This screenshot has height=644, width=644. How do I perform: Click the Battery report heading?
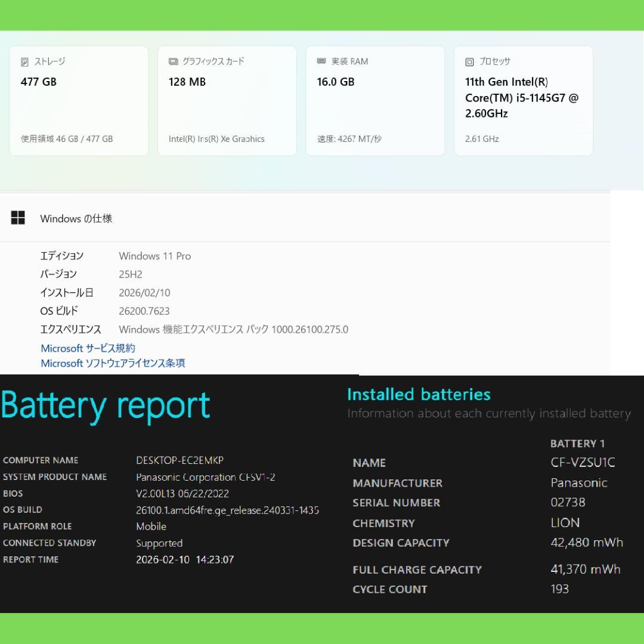pyautogui.click(x=106, y=405)
